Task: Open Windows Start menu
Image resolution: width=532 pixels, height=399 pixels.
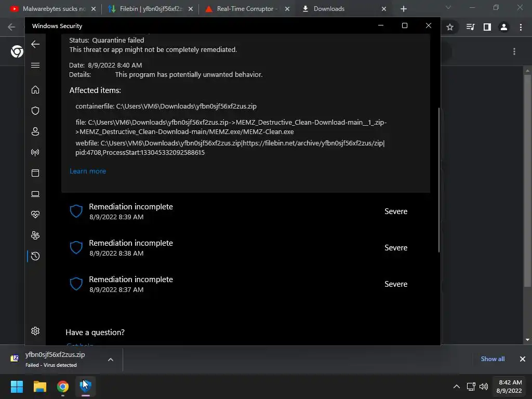Action: coord(17,387)
